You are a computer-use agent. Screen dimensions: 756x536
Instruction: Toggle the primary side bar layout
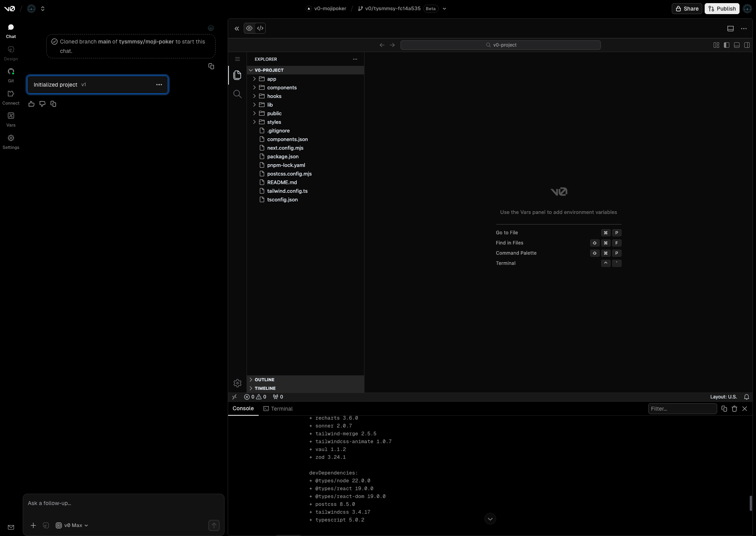[x=726, y=45]
